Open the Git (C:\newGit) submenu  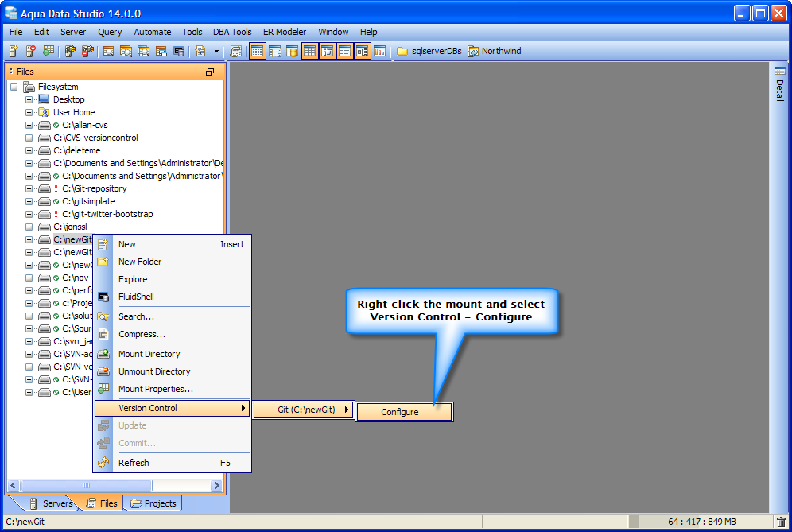point(304,410)
